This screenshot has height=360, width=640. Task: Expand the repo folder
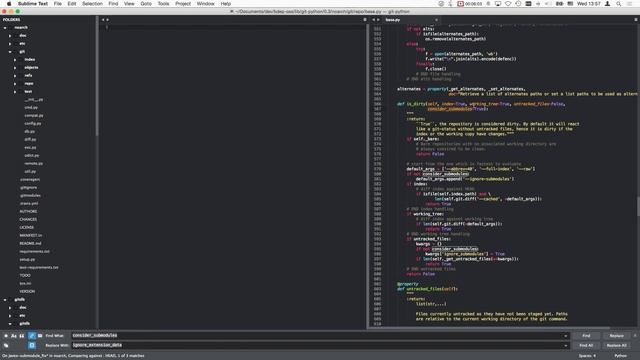click(15, 84)
